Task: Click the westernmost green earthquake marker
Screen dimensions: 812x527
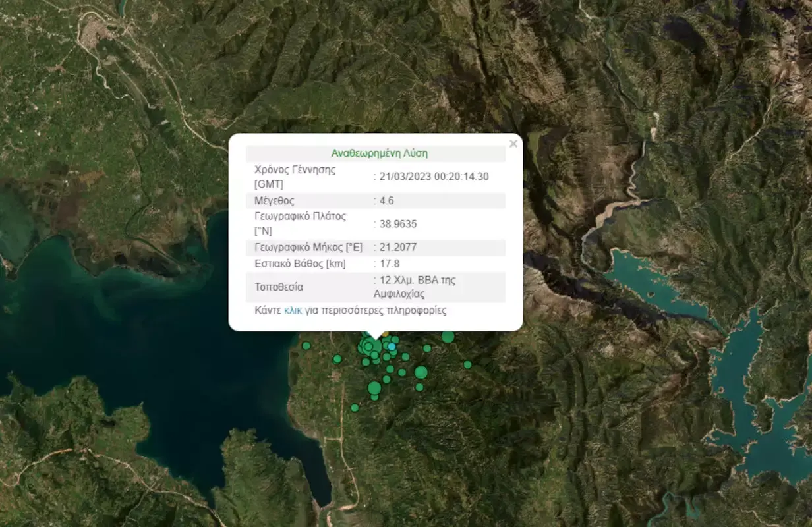Action: [x=306, y=345]
